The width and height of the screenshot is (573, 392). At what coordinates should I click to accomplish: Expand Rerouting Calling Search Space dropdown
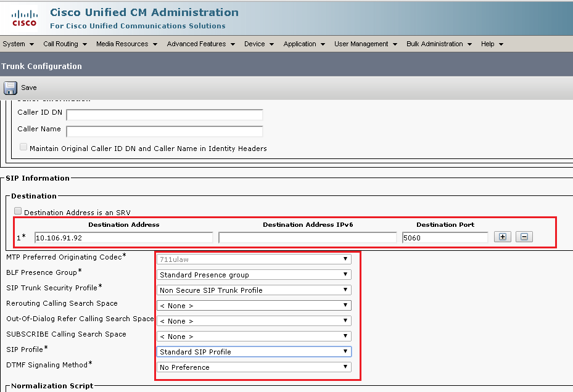tap(254, 306)
